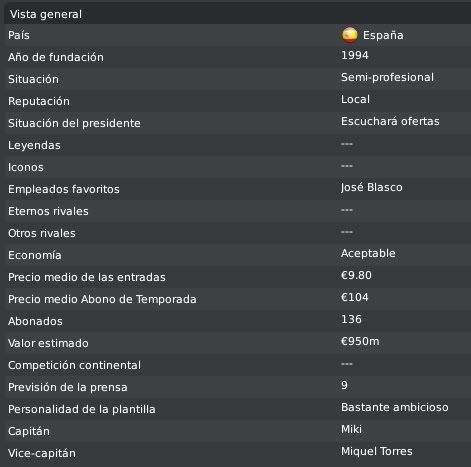
Task: Click Escuchará ofertas president status
Action: (x=390, y=121)
